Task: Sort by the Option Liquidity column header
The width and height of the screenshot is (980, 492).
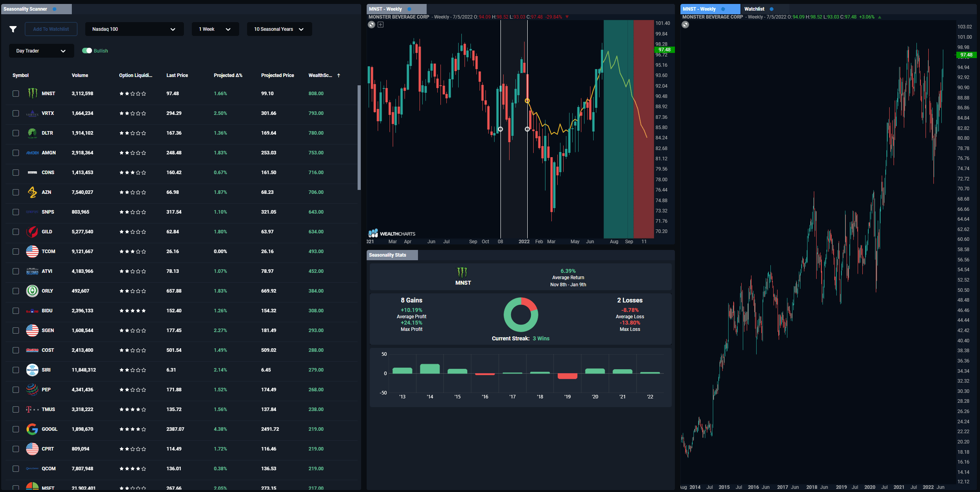Action: [136, 75]
